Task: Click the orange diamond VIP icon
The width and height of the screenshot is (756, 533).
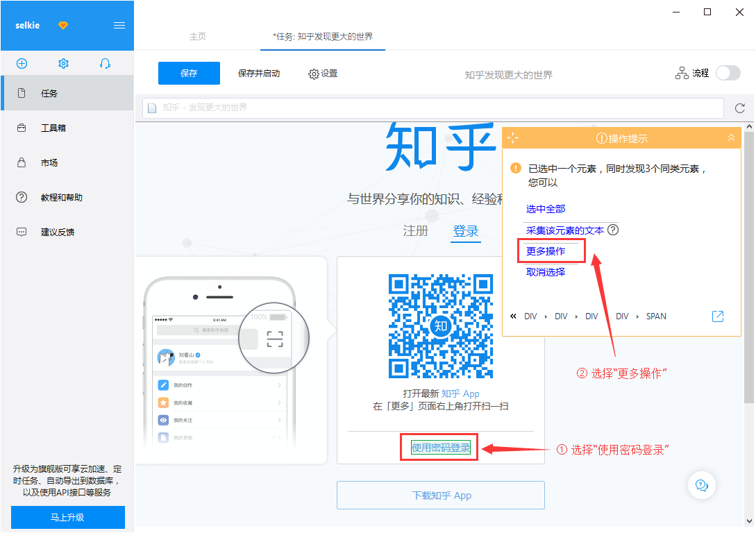Action: (63, 25)
